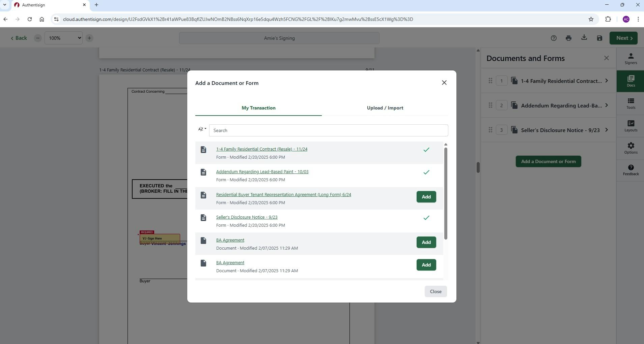Click the save icon
The height and width of the screenshot is (344, 644).
pos(599,38)
